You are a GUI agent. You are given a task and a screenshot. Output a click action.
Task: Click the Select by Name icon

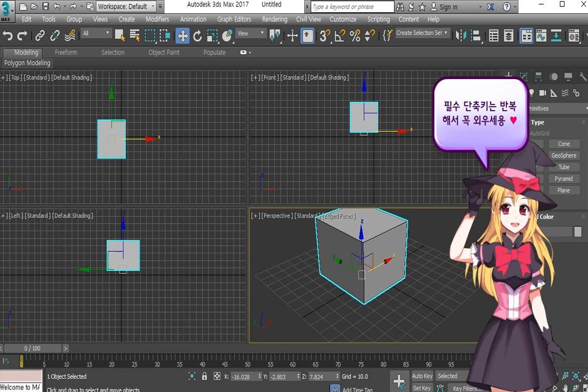coord(135,36)
